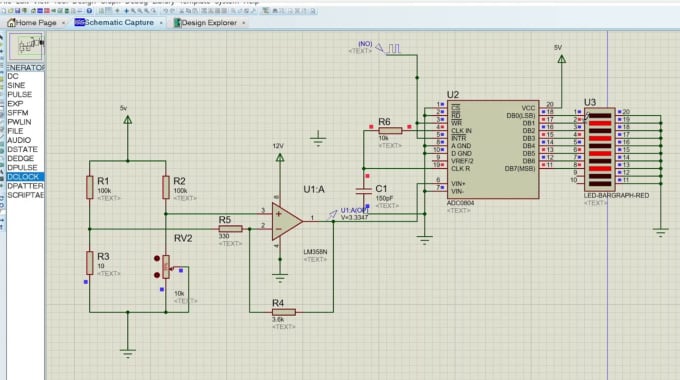The height and width of the screenshot is (380, 680).
Task: Select DPATTERN generator from the list
Action: coord(25,186)
